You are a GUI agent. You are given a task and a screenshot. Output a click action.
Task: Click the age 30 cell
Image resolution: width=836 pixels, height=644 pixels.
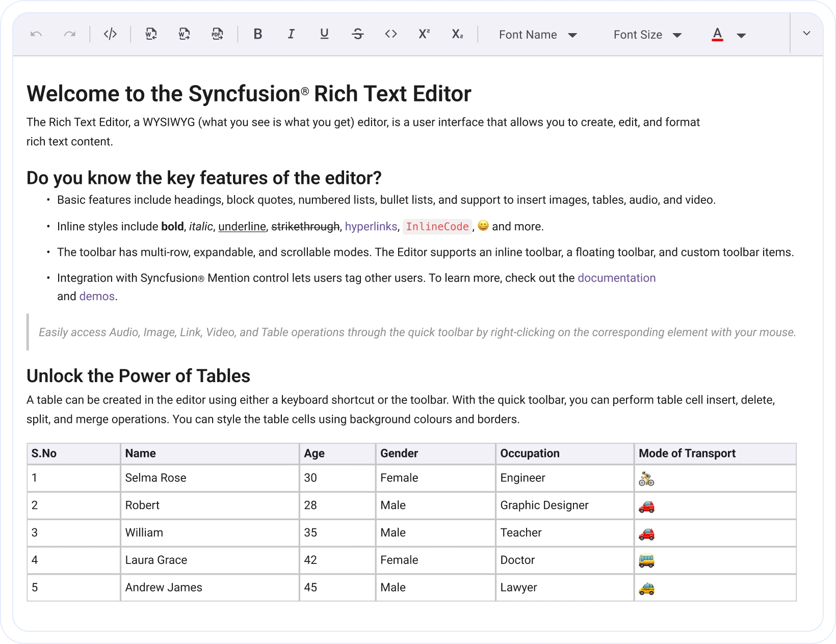pyautogui.click(x=337, y=478)
